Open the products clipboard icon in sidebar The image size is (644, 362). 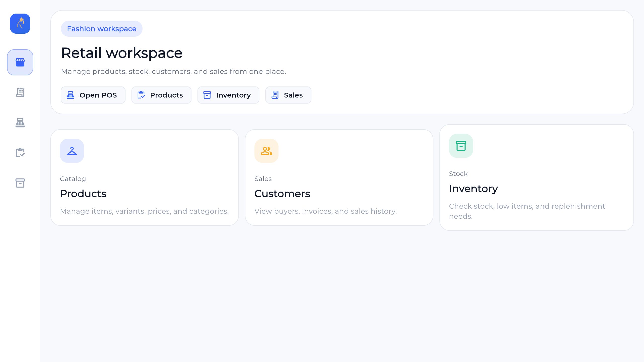20,153
